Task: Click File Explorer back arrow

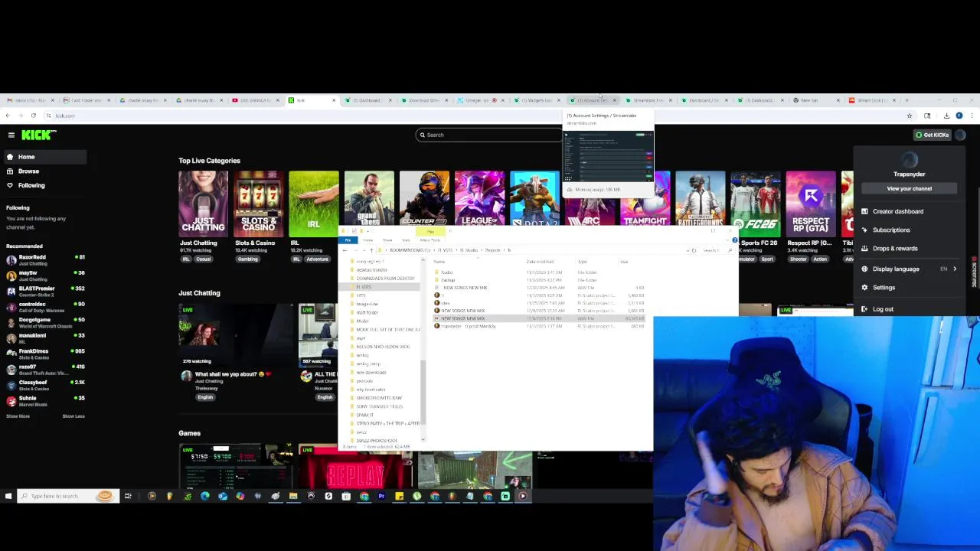Action: pyautogui.click(x=345, y=250)
